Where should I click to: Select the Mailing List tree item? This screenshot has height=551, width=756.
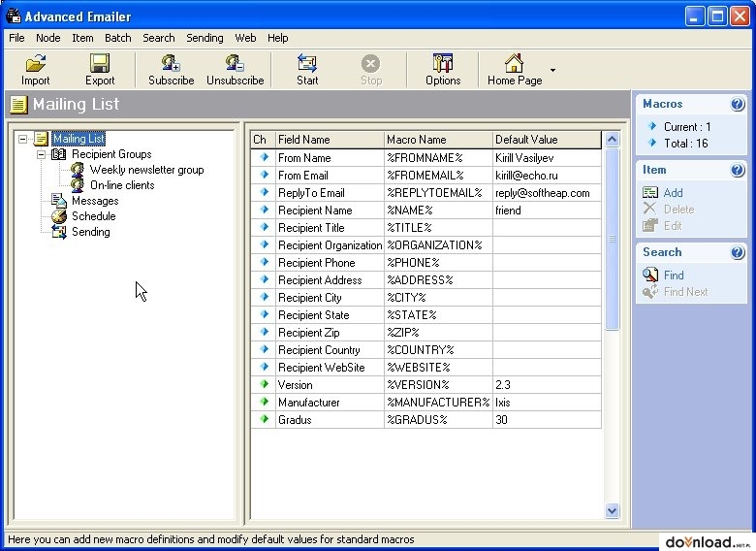coord(79,139)
